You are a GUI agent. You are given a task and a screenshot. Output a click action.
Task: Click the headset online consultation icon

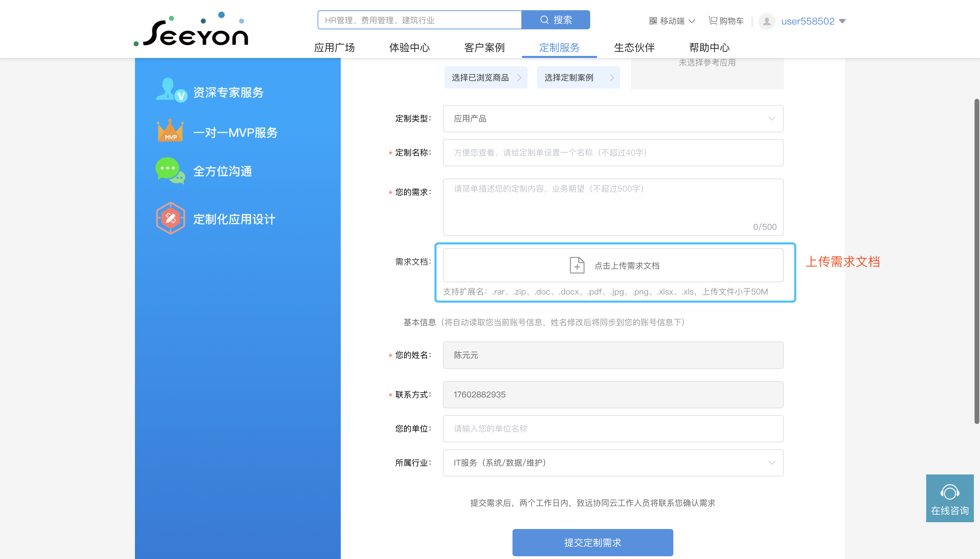pos(949,492)
